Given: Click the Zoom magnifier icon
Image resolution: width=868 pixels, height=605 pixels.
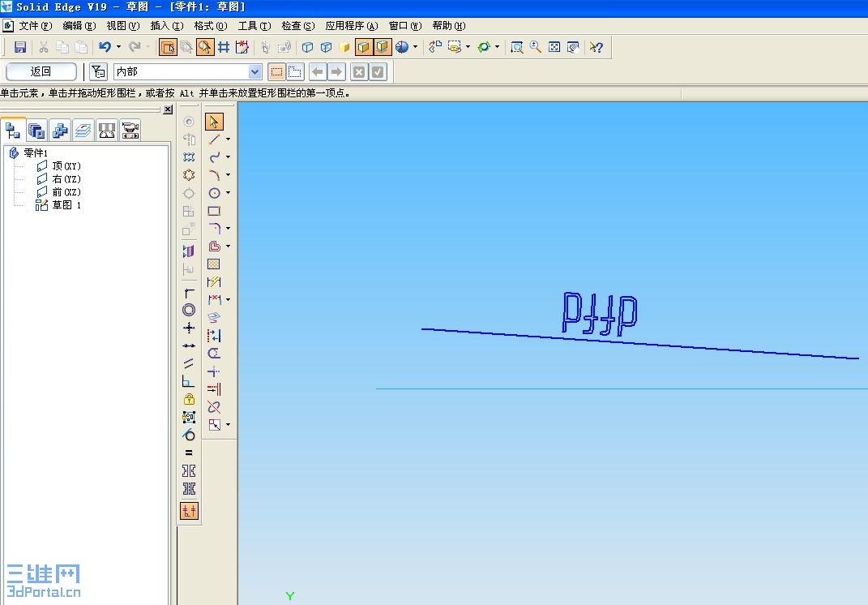Looking at the screenshot, I should [x=535, y=47].
